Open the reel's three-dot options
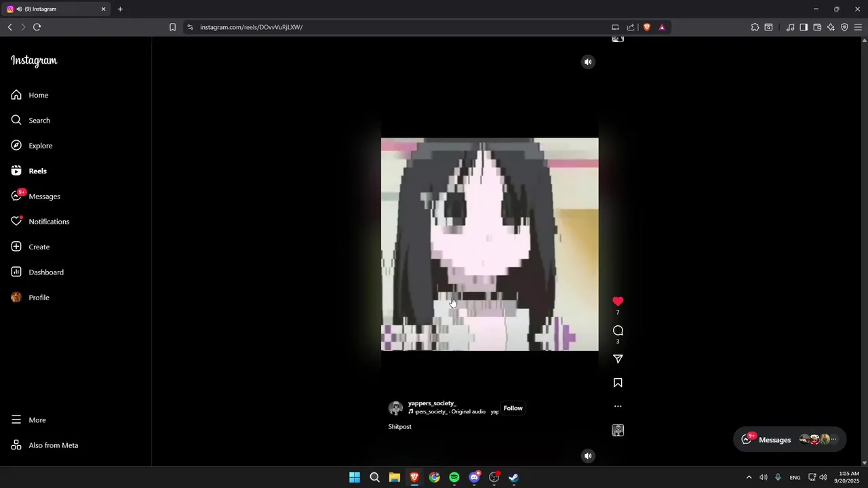Screen dimensions: 868x488 tap(618, 407)
